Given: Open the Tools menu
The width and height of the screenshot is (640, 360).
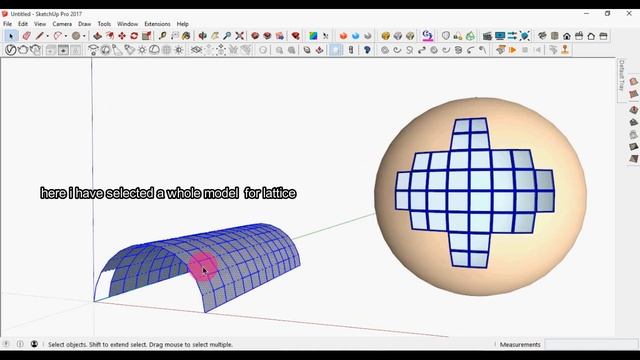Looking at the screenshot, I should point(104,24).
